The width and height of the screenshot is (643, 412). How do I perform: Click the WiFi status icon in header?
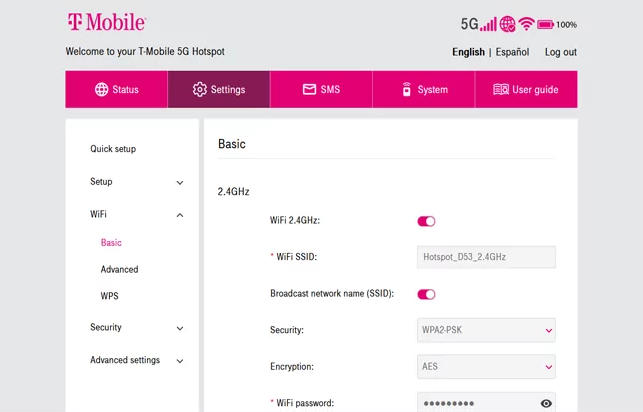coord(526,24)
